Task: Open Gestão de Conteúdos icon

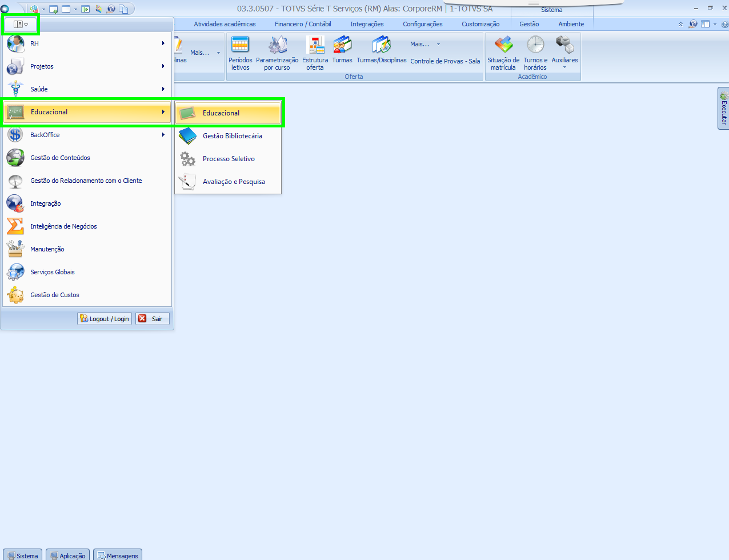Action: tap(15, 158)
